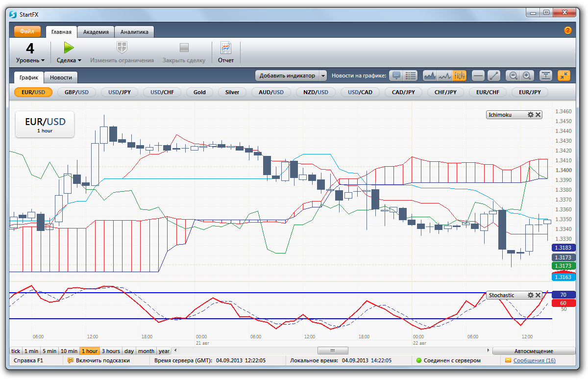Click the orange collapse arrows icon

click(x=564, y=76)
